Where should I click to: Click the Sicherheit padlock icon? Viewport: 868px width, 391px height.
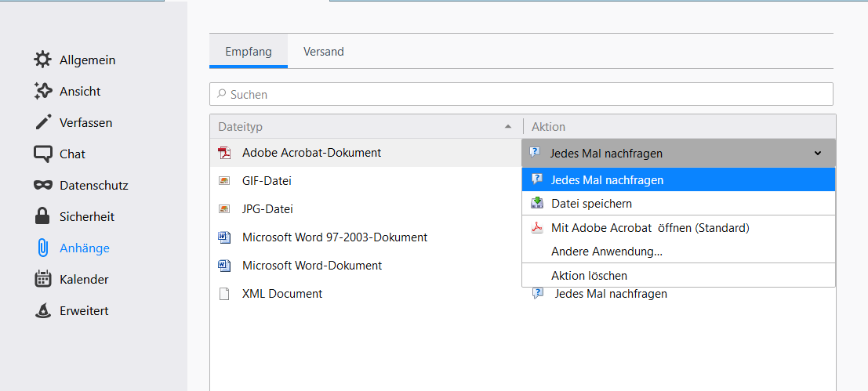coord(42,216)
